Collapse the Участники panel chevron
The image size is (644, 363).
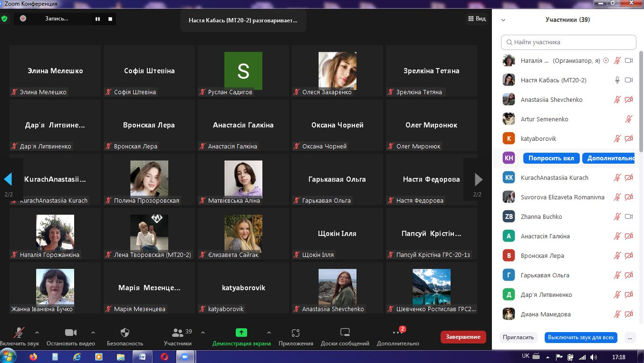click(503, 20)
